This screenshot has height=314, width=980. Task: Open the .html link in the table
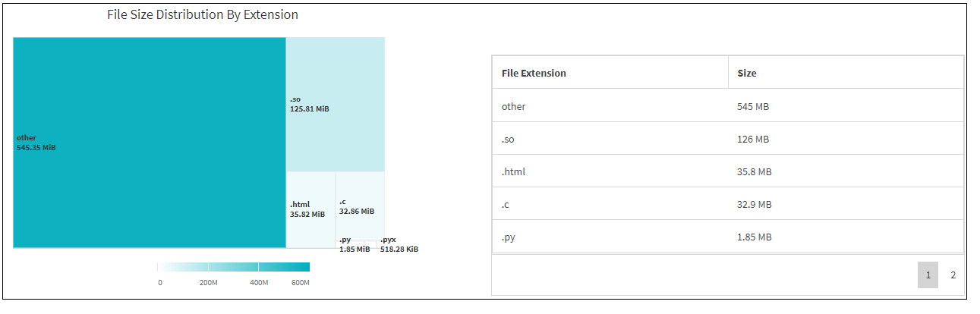pos(513,171)
